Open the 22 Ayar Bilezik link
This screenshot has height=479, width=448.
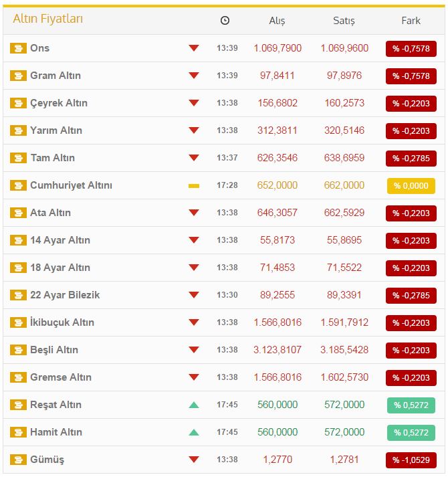[x=65, y=295]
